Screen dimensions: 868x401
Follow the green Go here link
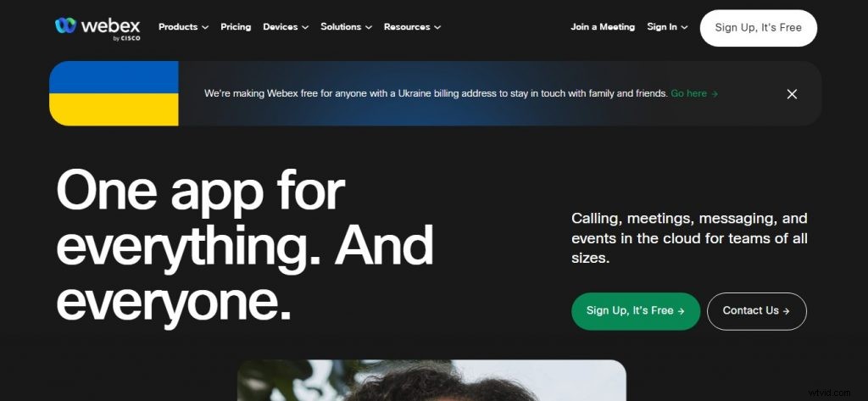coord(688,93)
